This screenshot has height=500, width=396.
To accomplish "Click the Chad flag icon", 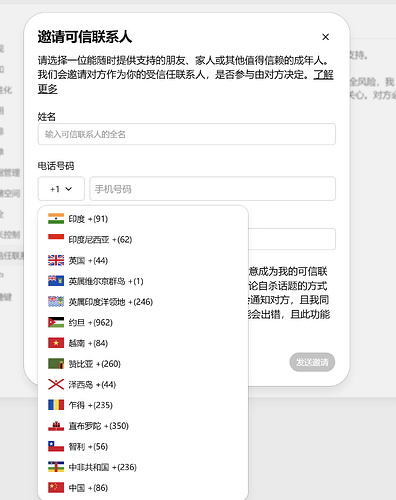I will [x=56, y=405].
